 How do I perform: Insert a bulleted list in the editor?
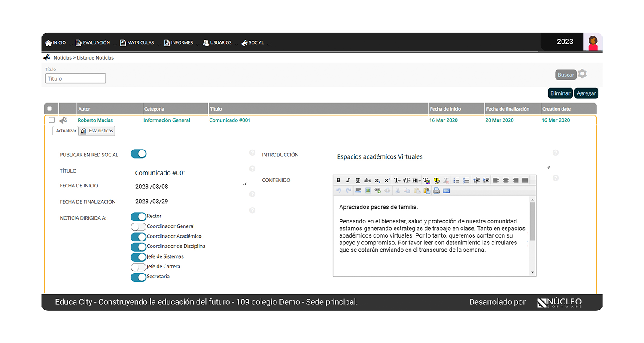coord(456,181)
